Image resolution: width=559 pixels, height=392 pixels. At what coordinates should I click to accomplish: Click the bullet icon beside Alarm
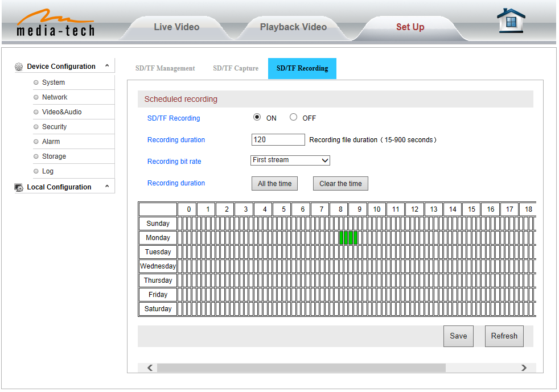pos(36,142)
